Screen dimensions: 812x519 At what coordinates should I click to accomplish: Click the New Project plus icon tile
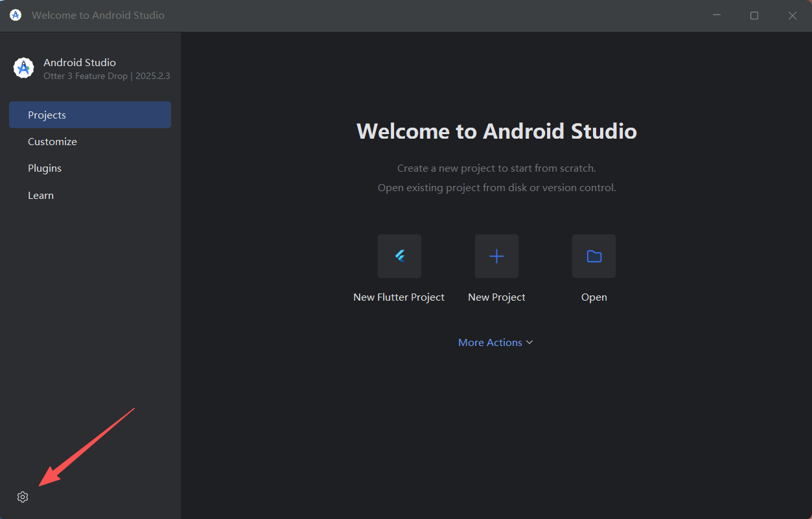(496, 256)
